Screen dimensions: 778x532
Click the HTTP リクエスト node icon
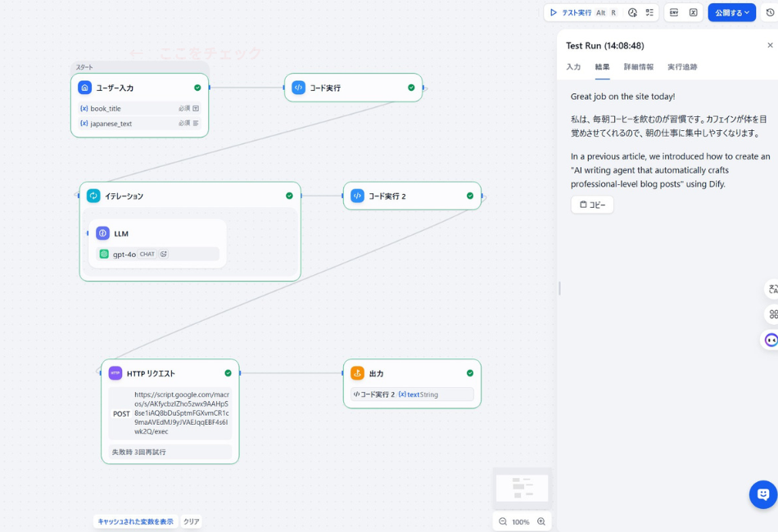(115, 373)
